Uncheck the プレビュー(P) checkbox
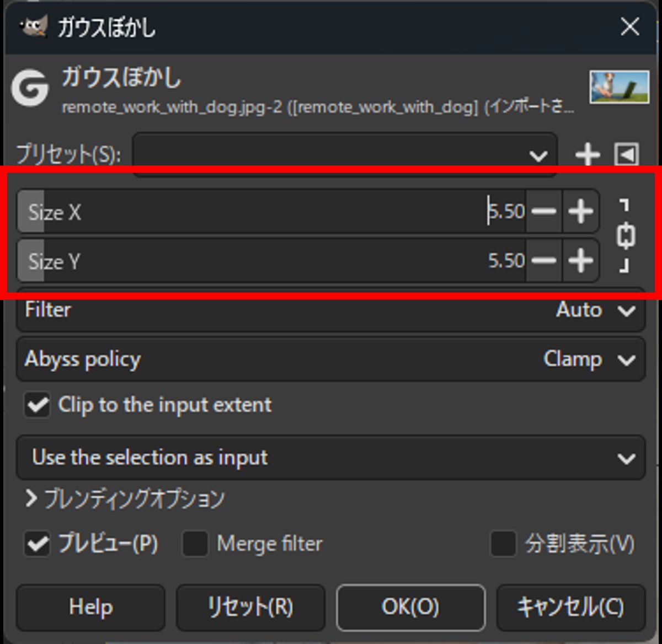Viewport: 662px width, 644px height. [38, 544]
